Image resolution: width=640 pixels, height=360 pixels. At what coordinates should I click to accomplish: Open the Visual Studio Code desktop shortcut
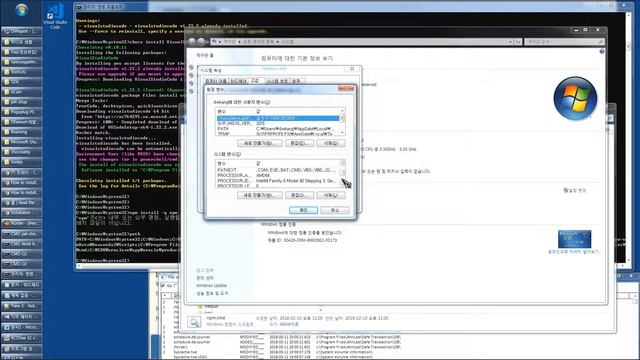pyautogui.click(x=55, y=16)
